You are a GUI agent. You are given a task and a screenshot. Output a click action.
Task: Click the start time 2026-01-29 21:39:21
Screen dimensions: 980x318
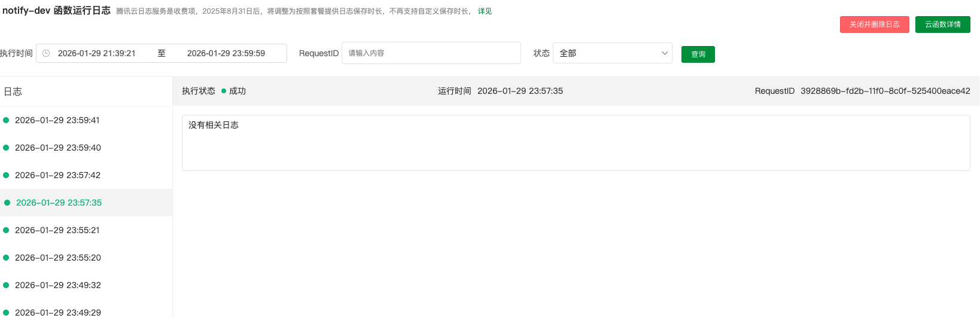[97, 53]
